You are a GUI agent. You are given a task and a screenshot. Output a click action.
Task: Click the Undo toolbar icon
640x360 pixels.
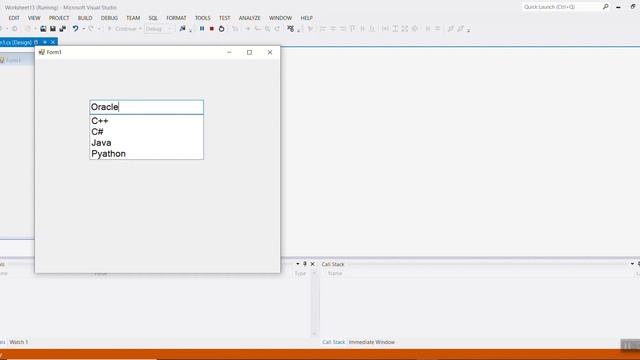pyautogui.click(x=76, y=29)
